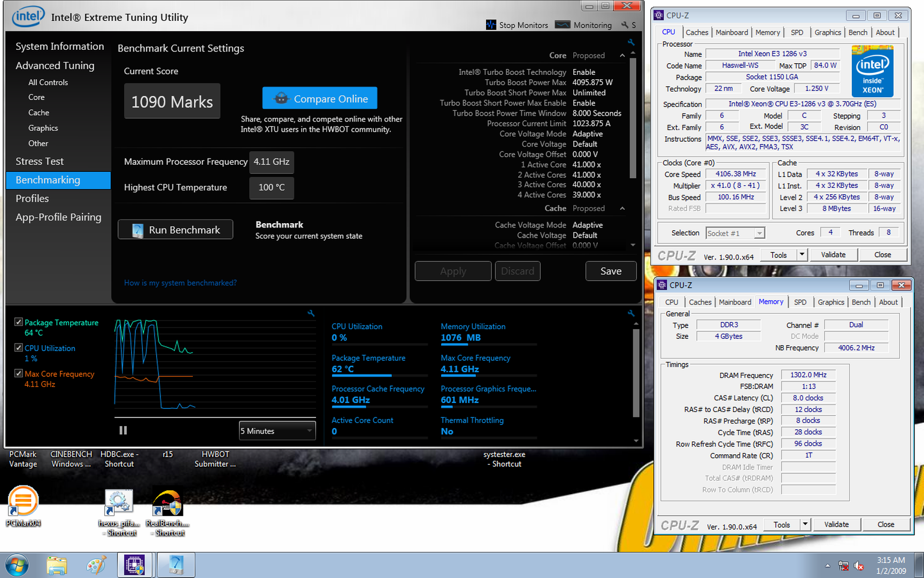
Task: Expand Advanced Tuning in sidebar
Action: tap(55, 66)
